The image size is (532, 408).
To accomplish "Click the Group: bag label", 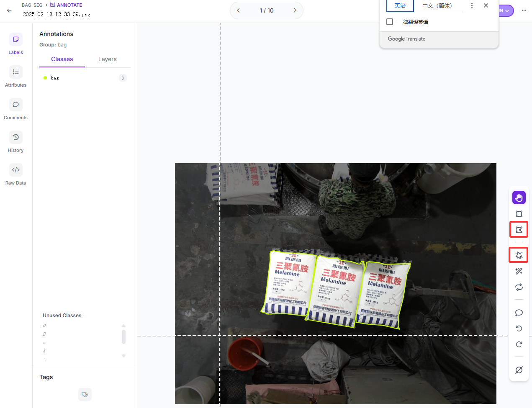I will (x=53, y=45).
